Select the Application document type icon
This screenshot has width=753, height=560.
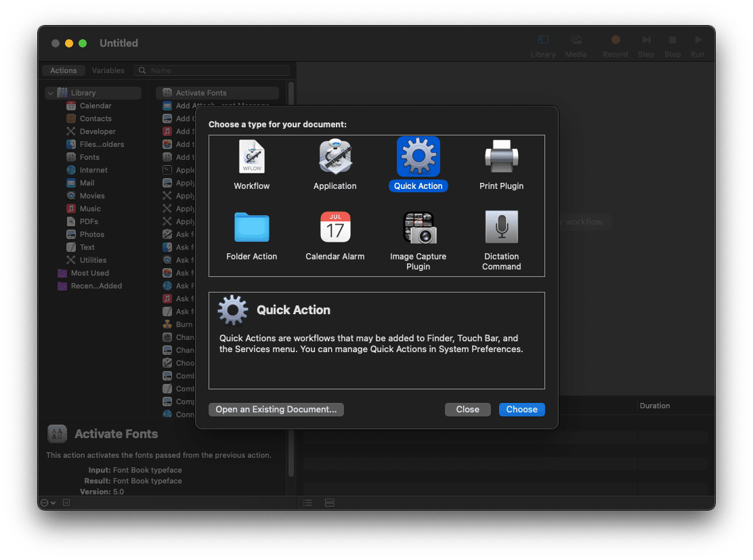[335, 156]
